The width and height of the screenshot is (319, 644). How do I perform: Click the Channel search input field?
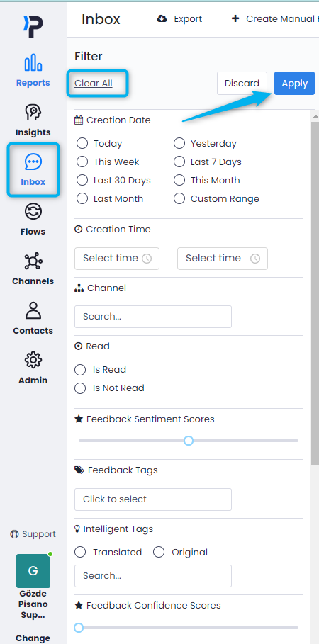(153, 317)
